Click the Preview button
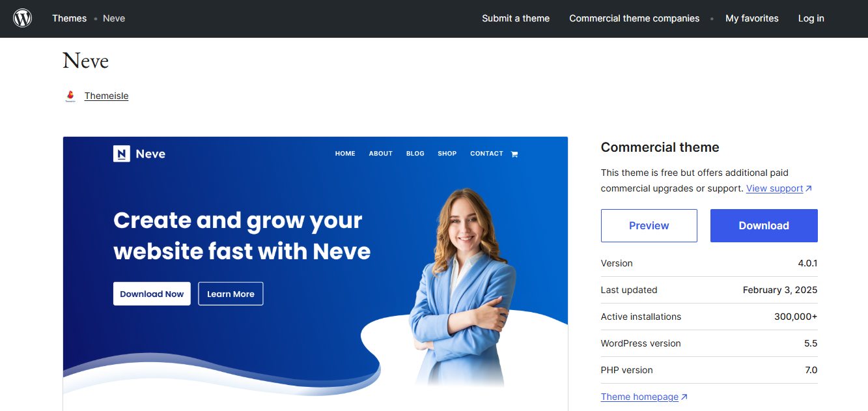The height and width of the screenshot is (411, 868). click(649, 225)
